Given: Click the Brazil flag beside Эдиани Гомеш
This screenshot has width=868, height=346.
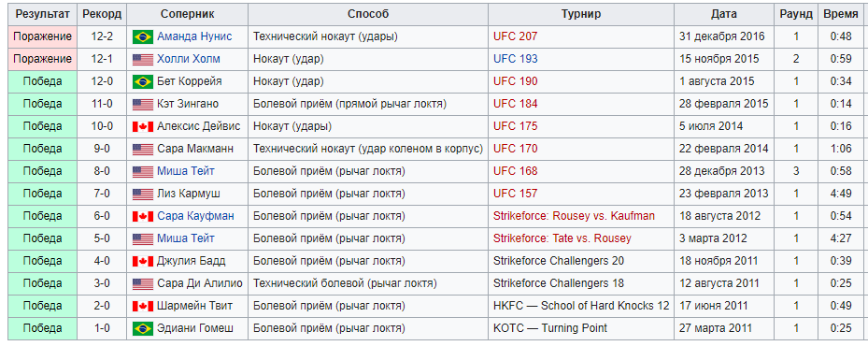Looking at the screenshot, I should (x=143, y=329).
